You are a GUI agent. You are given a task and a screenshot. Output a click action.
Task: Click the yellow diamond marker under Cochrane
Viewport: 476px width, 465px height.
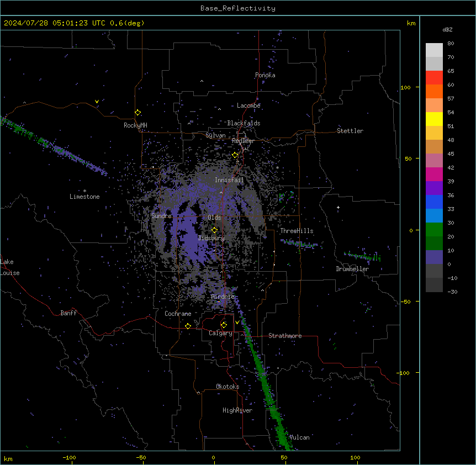[x=188, y=326]
